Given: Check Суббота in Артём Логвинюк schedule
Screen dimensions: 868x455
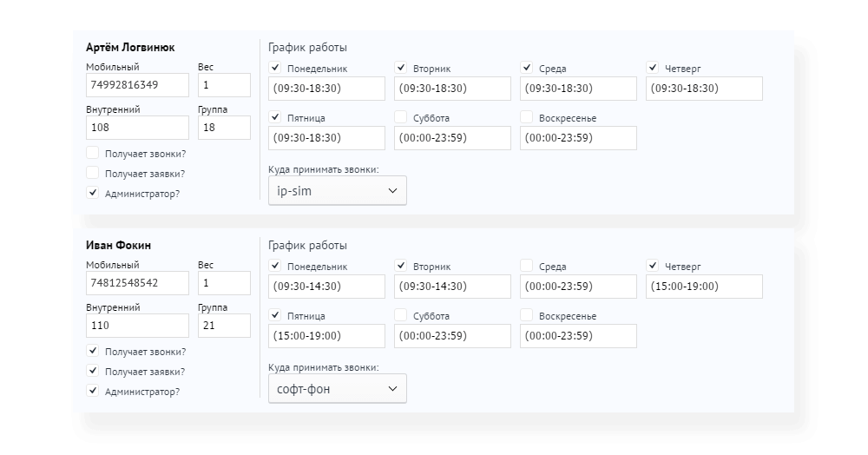Looking at the screenshot, I should 401,117.
